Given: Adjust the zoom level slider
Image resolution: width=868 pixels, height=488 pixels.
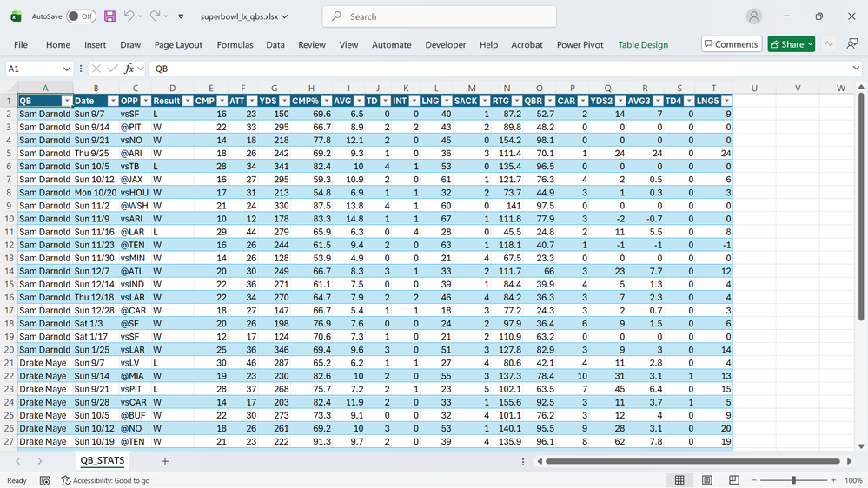Looking at the screenshot, I should 793,480.
